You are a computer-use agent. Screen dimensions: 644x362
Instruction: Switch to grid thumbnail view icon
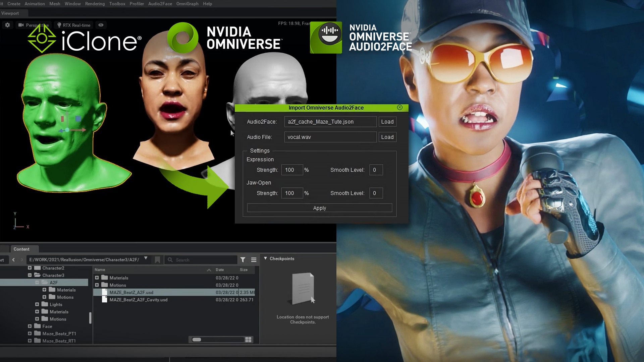248,340
